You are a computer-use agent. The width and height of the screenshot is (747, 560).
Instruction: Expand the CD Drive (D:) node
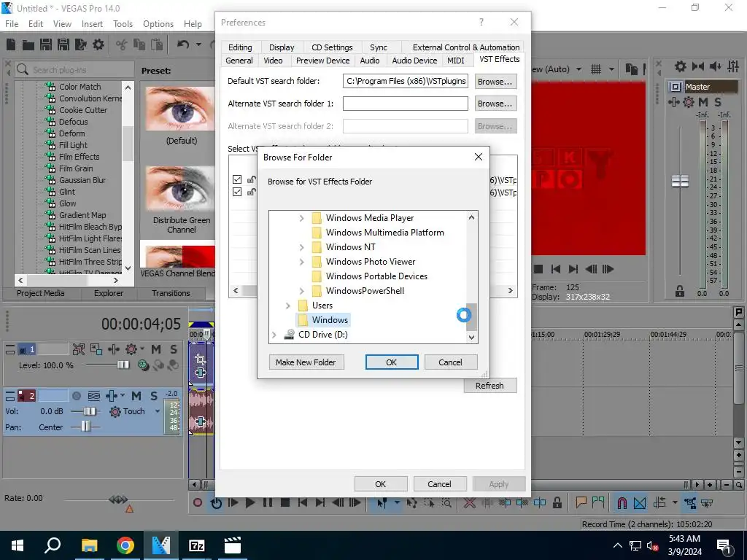tap(274, 335)
